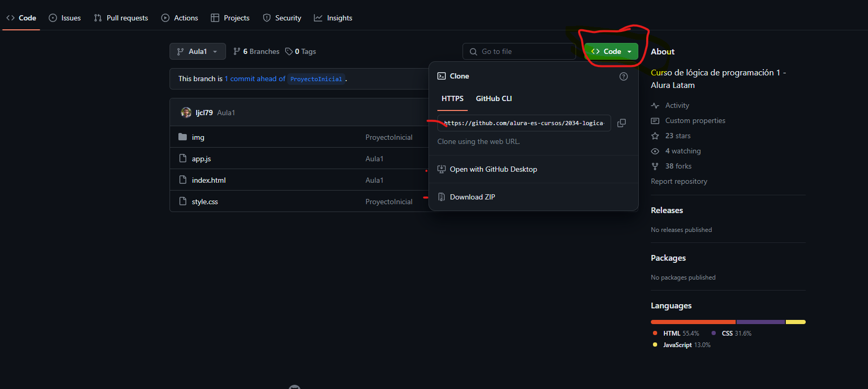Click the yellow JavaScript language bar segment
Viewport: 868px width, 389px height.
pyautogui.click(x=796, y=322)
